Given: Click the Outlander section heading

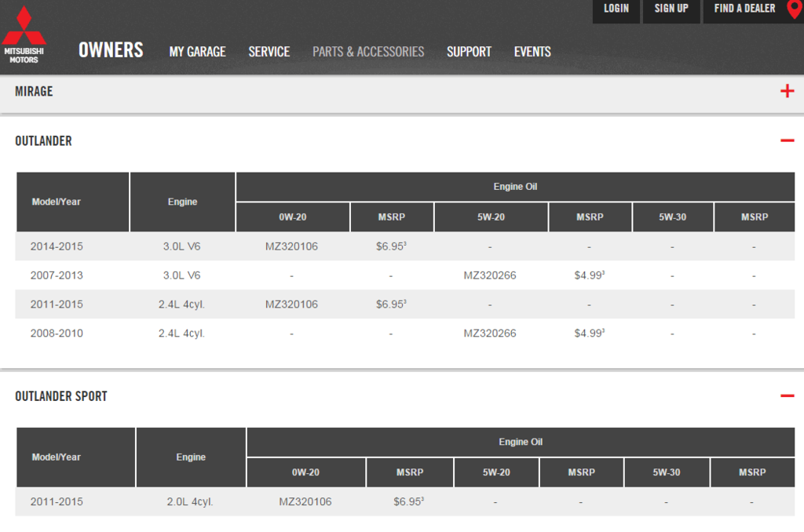Looking at the screenshot, I should 44,141.
